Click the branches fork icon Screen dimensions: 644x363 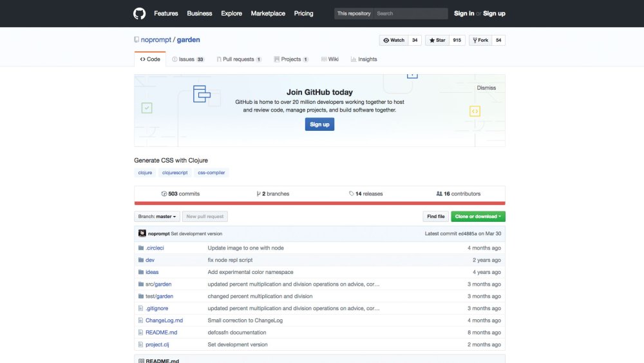pyautogui.click(x=258, y=193)
